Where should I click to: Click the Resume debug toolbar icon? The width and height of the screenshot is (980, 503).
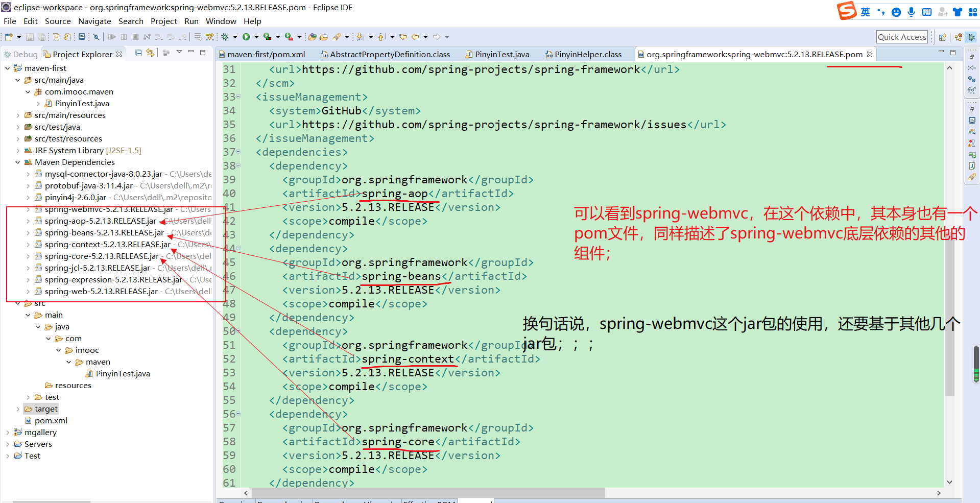[112, 37]
